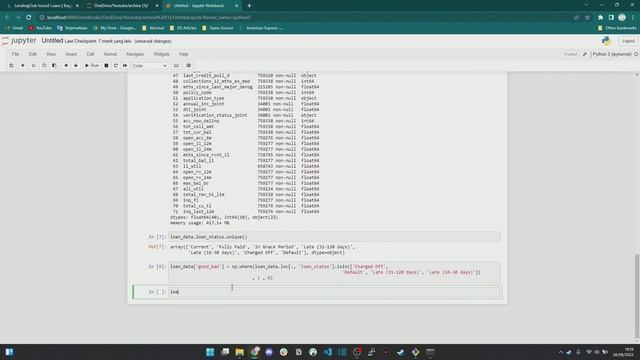Cut selected cells with scissors icon

click(x=34, y=66)
